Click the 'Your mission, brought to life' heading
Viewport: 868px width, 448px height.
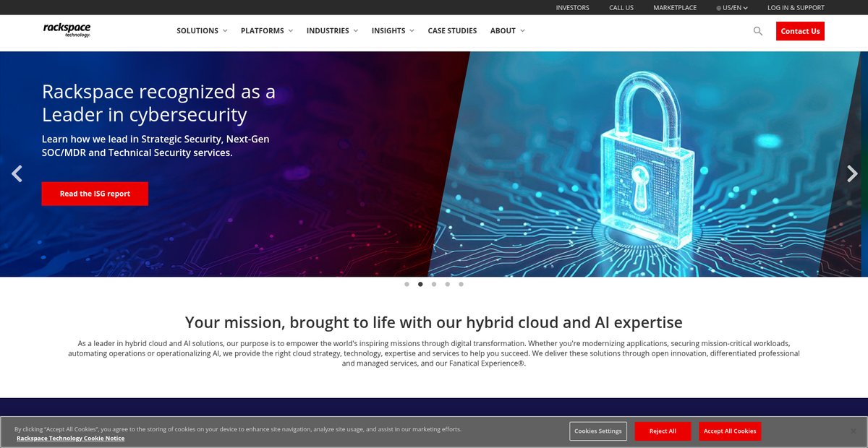click(x=434, y=322)
